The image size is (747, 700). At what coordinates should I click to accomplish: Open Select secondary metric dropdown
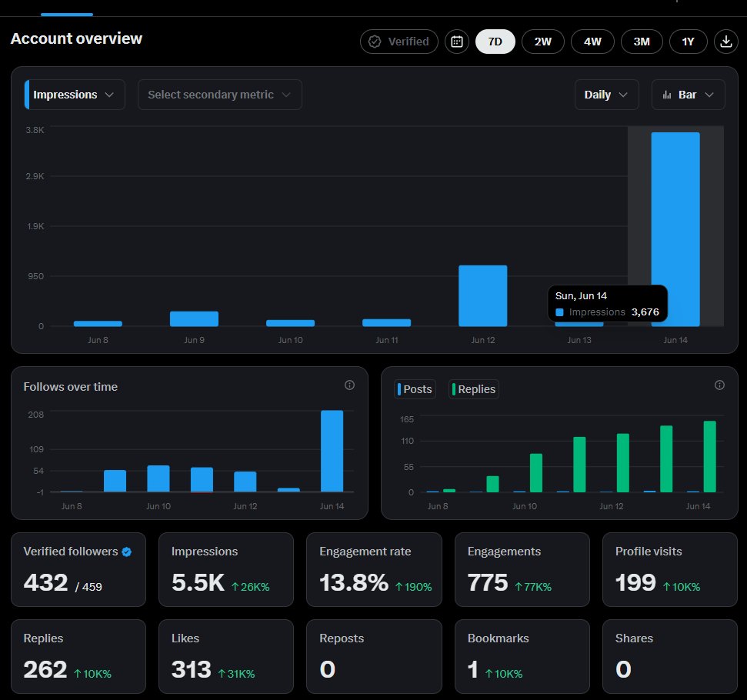tap(219, 95)
